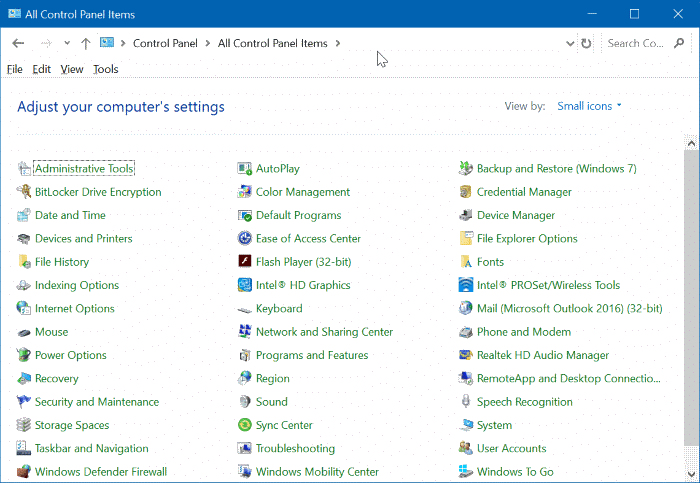
Task: Open the Region link
Action: pos(273,379)
